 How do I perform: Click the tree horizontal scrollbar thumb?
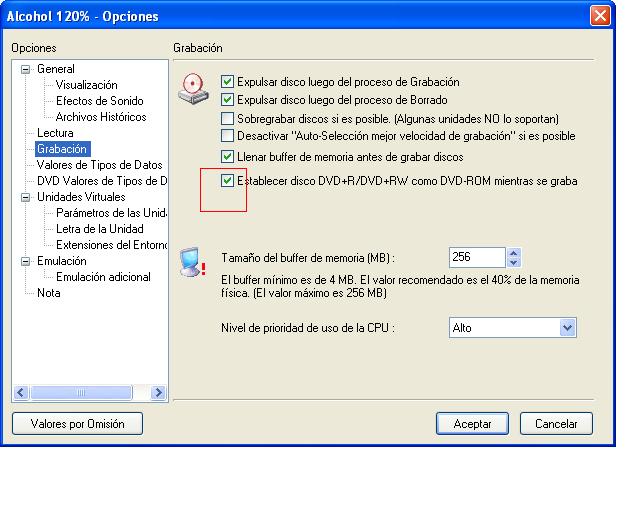pos(81,393)
